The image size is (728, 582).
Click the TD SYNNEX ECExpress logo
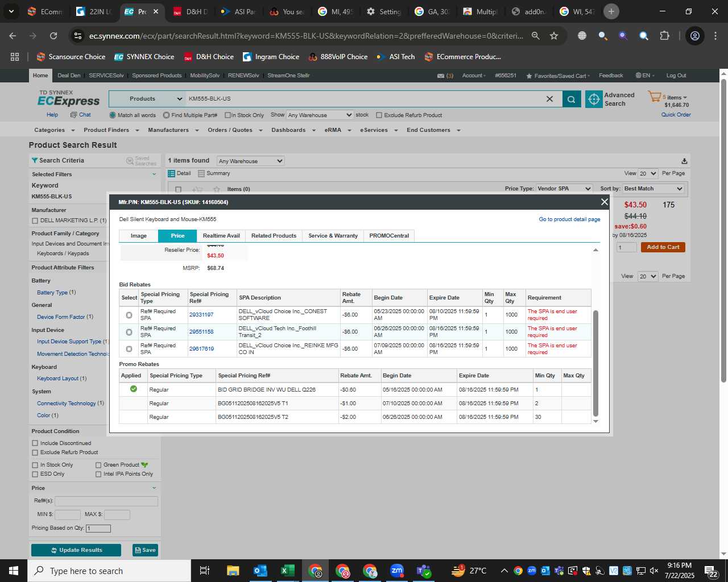[x=68, y=98]
